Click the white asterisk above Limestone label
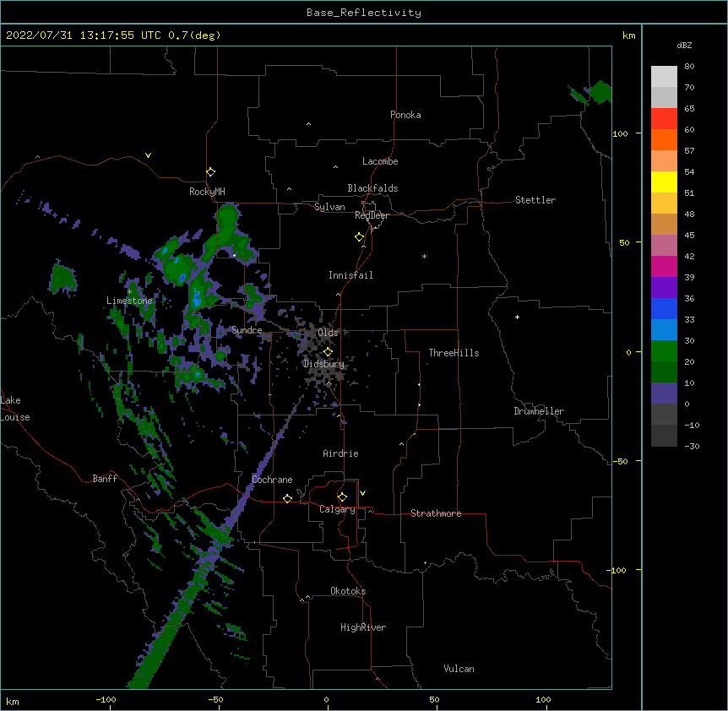Viewport: 728px width, 711px height. click(x=130, y=292)
